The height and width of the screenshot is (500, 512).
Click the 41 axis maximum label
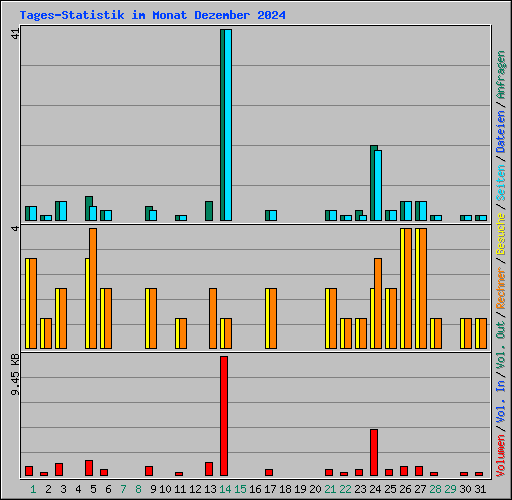(15, 34)
